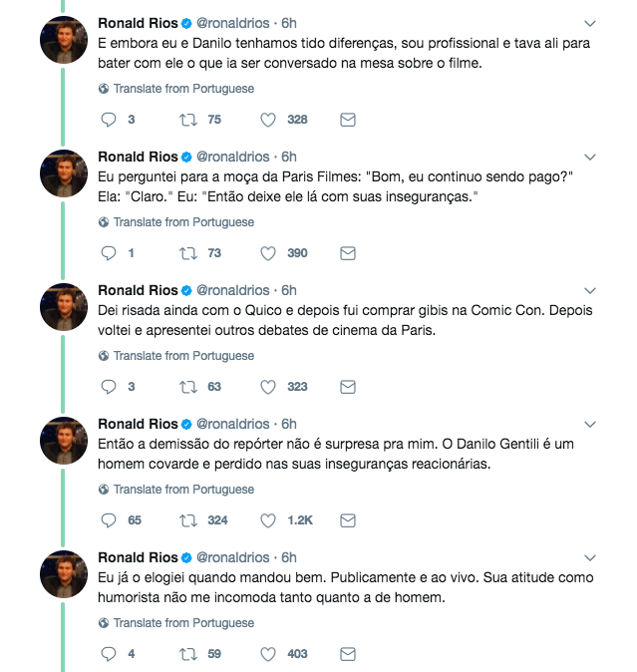The image size is (637, 672).
Task: Retweet the tweet with 75 retweets
Action: [x=184, y=120]
